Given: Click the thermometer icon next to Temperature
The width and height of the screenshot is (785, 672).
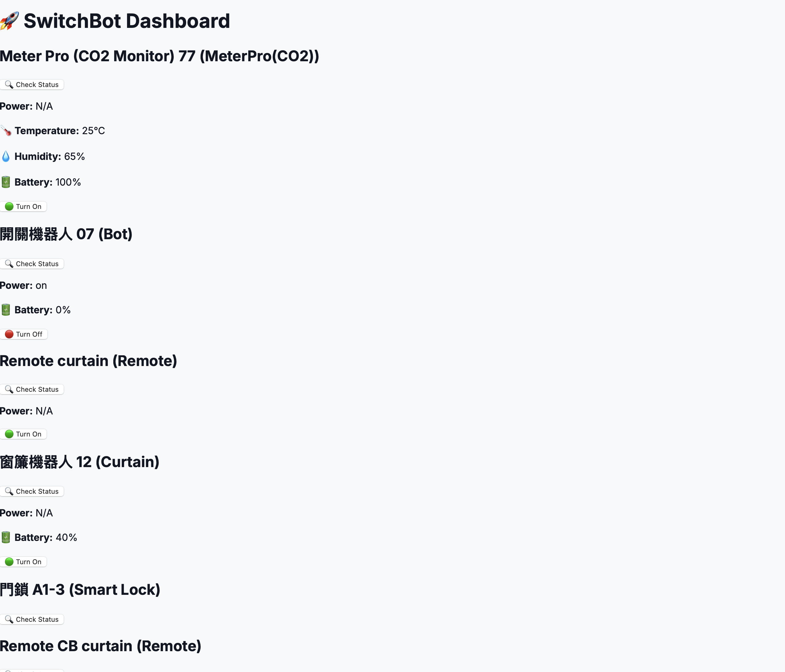Looking at the screenshot, I should [6, 131].
